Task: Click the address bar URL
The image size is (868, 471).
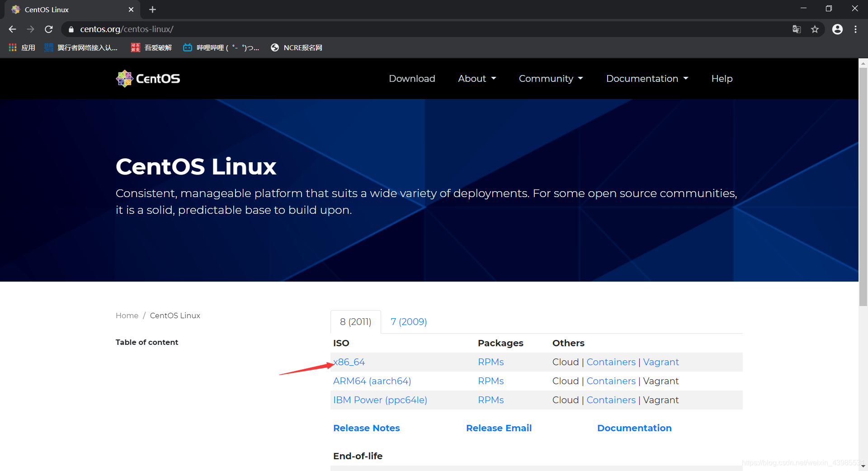Action: click(x=127, y=29)
